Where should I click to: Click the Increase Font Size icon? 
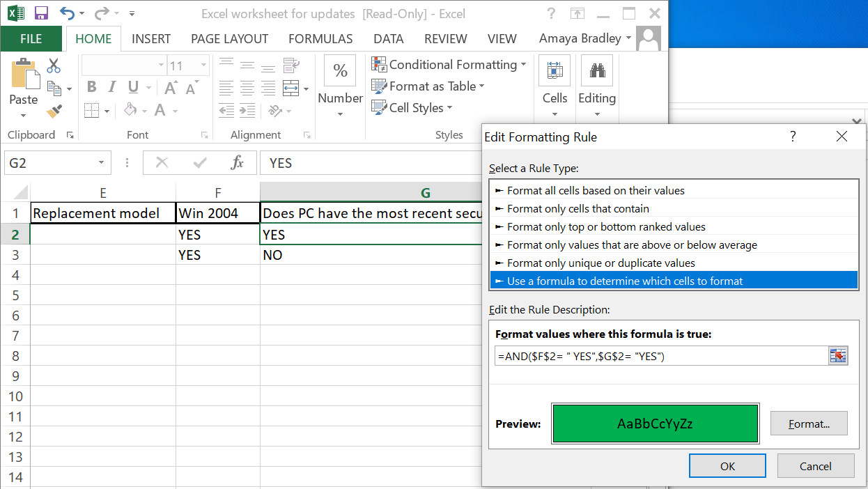point(169,88)
